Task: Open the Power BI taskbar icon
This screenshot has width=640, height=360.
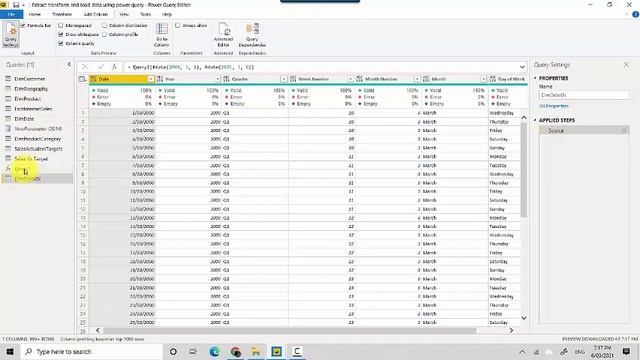Action: [x=276, y=351]
